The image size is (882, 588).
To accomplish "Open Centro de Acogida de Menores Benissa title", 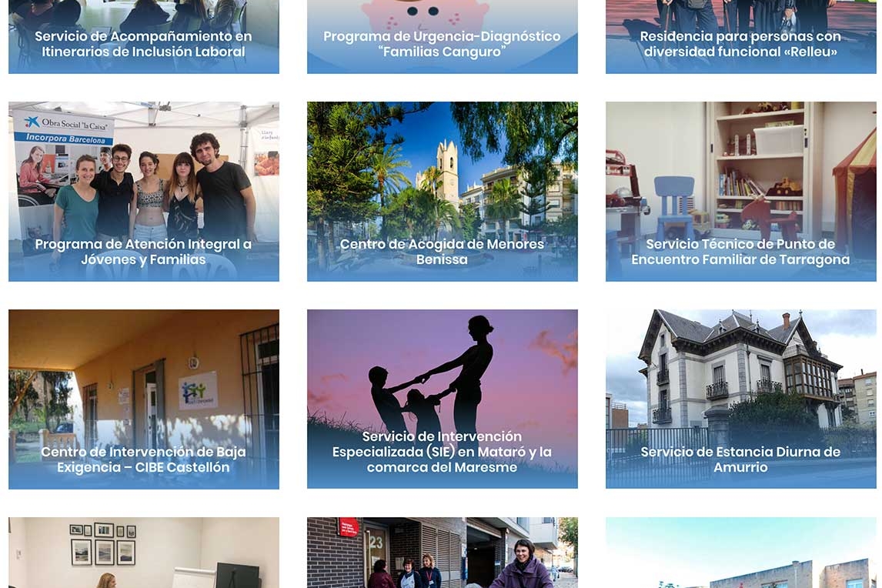I will 442,252.
